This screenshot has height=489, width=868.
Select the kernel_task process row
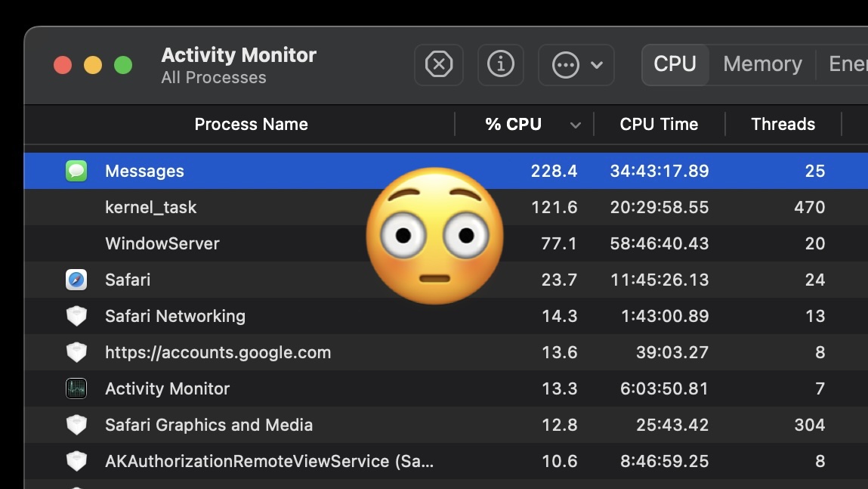pos(446,207)
